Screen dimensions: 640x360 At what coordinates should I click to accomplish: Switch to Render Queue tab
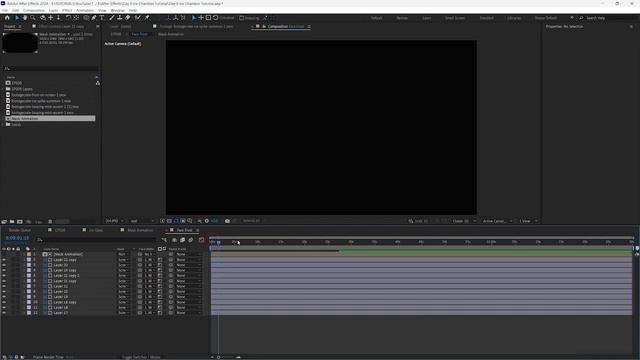coord(20,230)
